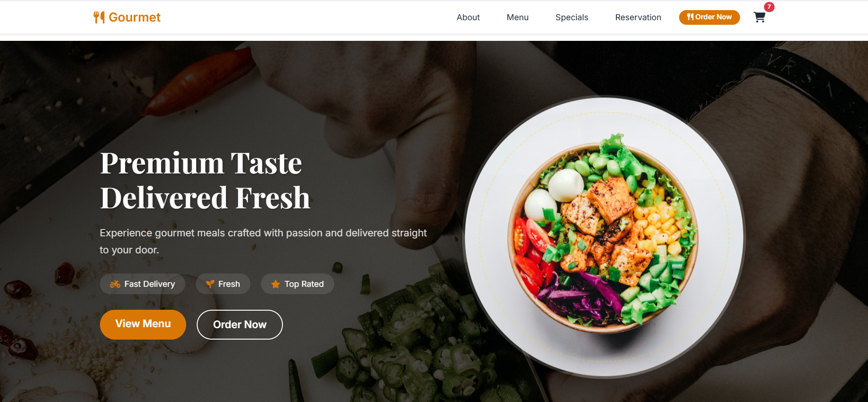868x402 pixels.
Task: Click utensils icon inside navbar Order Now
Action: 690,17
